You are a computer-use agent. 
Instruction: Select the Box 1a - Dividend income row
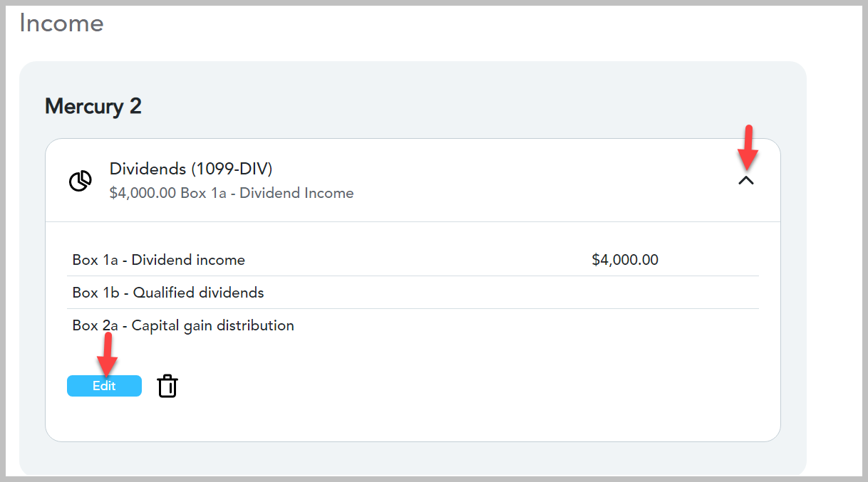pyautogui.click(x=413, y=260)
